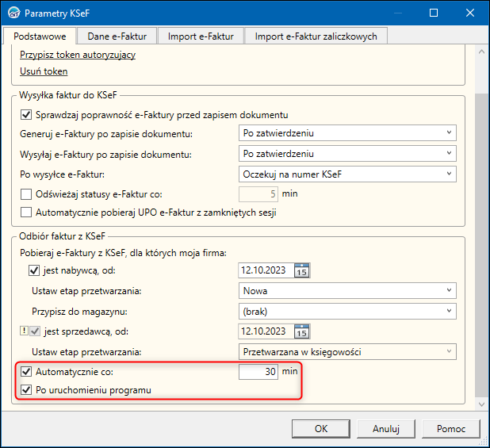Click the Automatycznie co minutes field

258,372
